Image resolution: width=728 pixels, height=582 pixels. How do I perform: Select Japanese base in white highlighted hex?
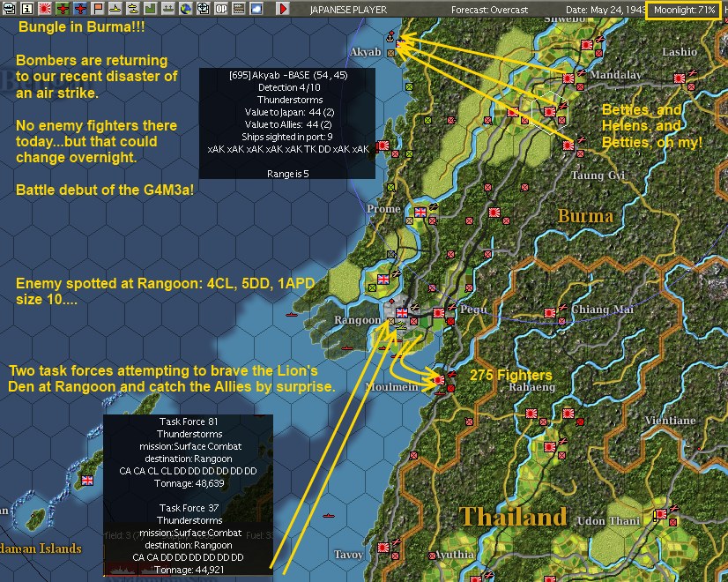(x=550, y=111)
